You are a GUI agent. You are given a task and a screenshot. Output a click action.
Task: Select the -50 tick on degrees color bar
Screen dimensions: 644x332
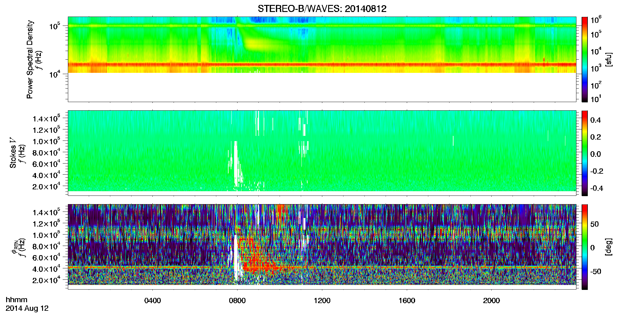596,271
